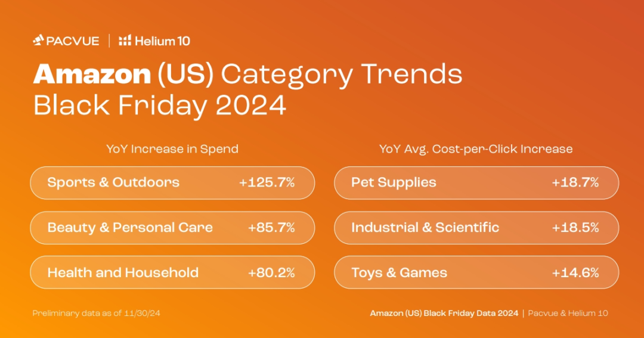
Task: Select the Industrial & Scientific pill
Action: pyautogui.click(x=476, y=228)
